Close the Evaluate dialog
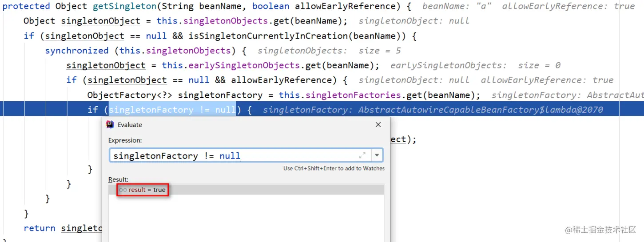 (x=378, y=125)
